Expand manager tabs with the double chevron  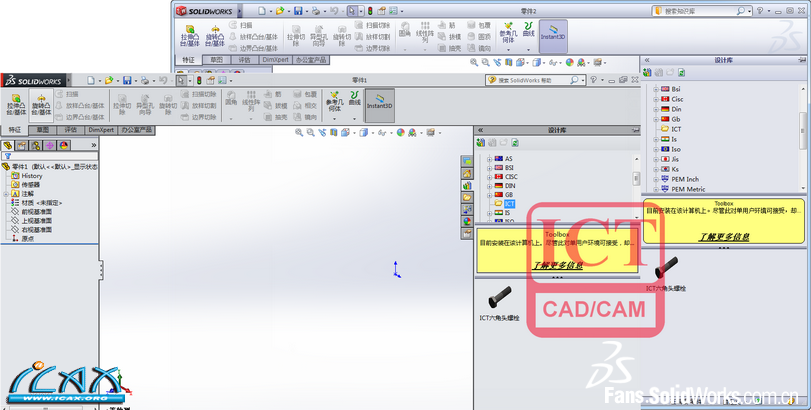coord(94,145)
